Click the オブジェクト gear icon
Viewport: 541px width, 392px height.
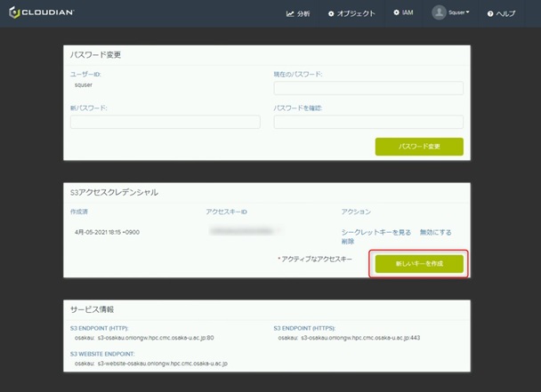click(331, 14)
